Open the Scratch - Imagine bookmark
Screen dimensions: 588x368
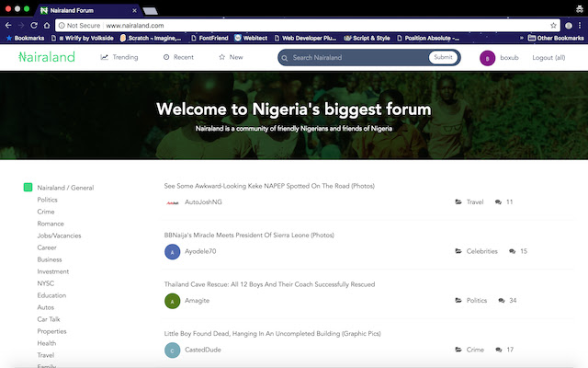pos(151,38)
